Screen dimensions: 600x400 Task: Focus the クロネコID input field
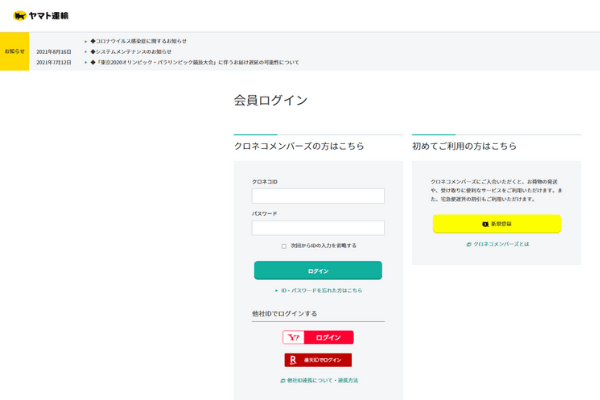pos(318,196)
